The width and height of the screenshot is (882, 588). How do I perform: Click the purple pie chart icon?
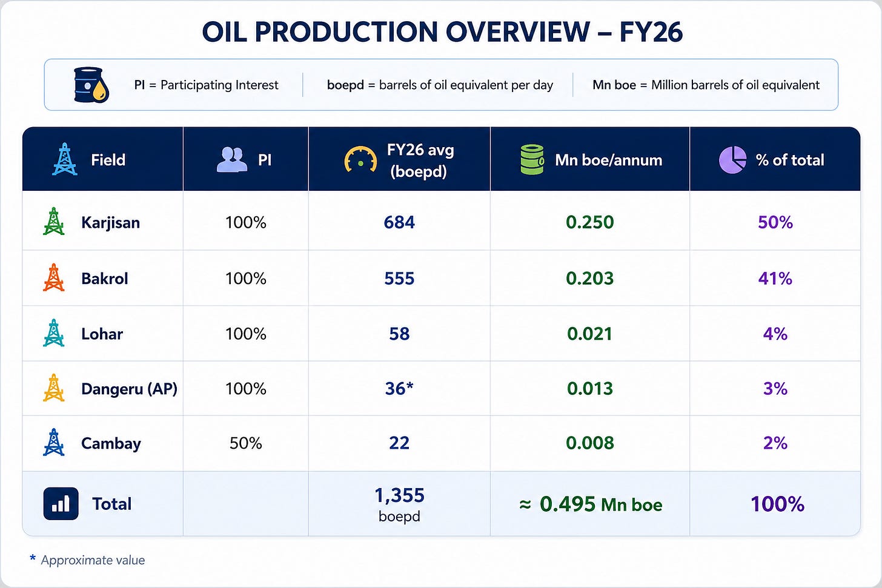click(732, 160)
